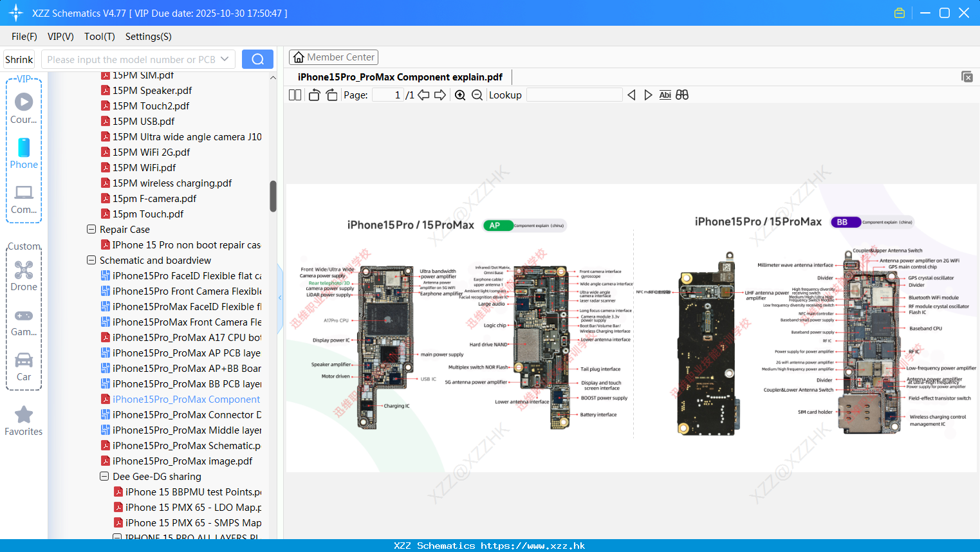Open 15PM Ultra wide angle camera J10
The height and width of the screenshot is (552, 980).
tap(181, 136)
